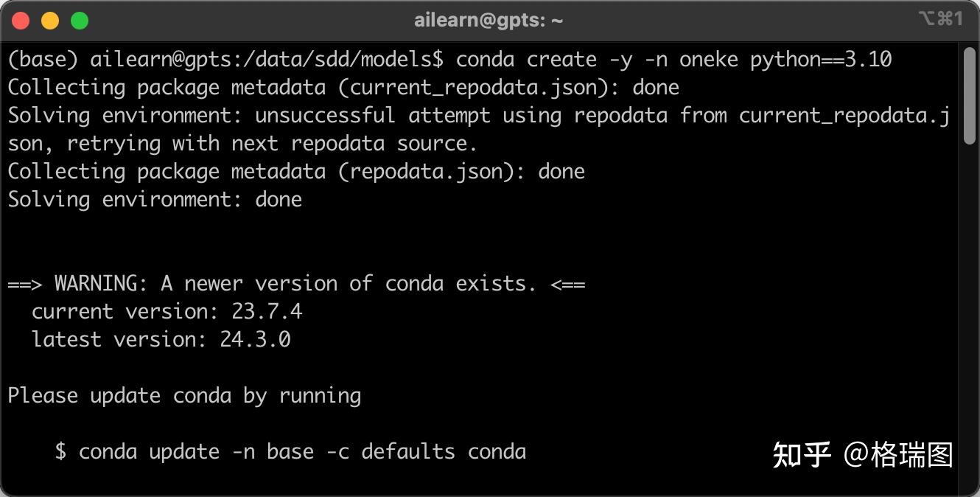
Task: Click the window title 'ailearn@gpts: ~'
Action: coord(489,21)
